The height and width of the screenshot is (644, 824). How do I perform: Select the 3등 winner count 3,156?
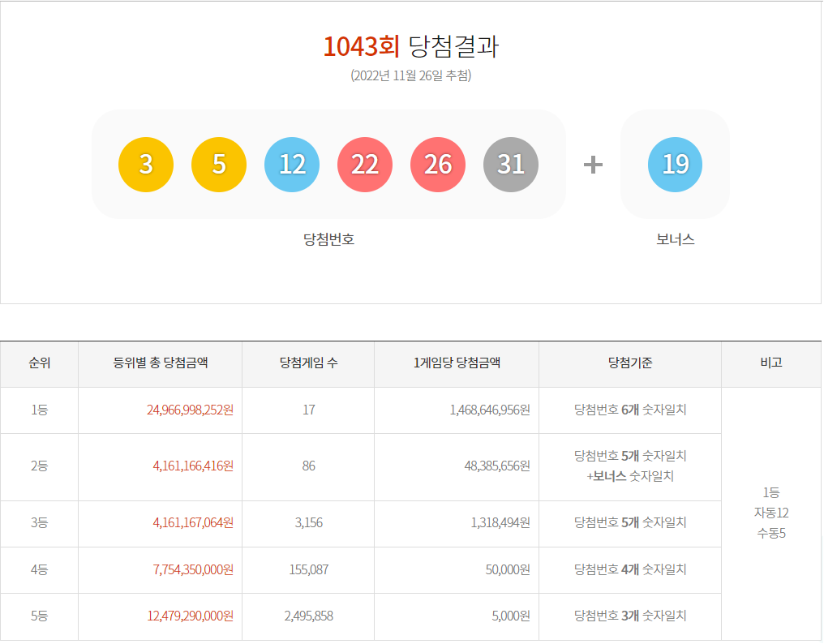pyautogui.click(x=308, y=523)
